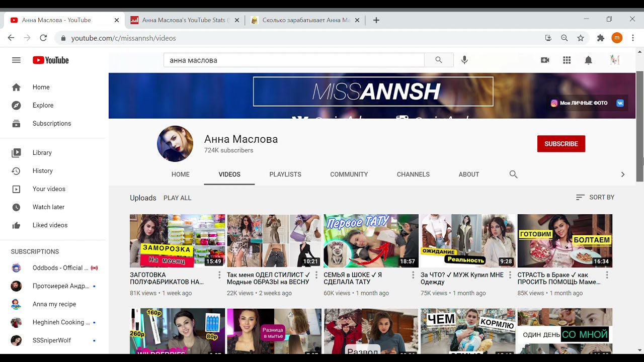Click the browser address bar URL

click(124, 38)
